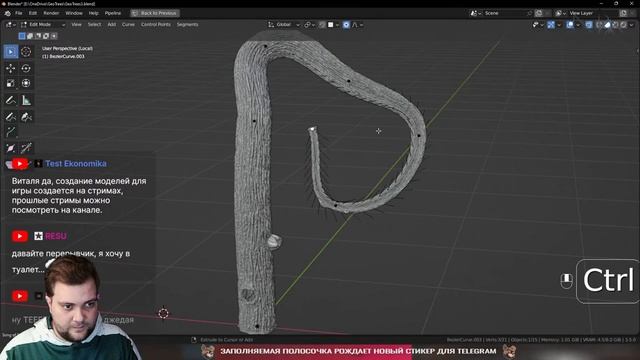
Task: Select the Tilt tool
Action: pyautogui.click(x=26, y=148)
